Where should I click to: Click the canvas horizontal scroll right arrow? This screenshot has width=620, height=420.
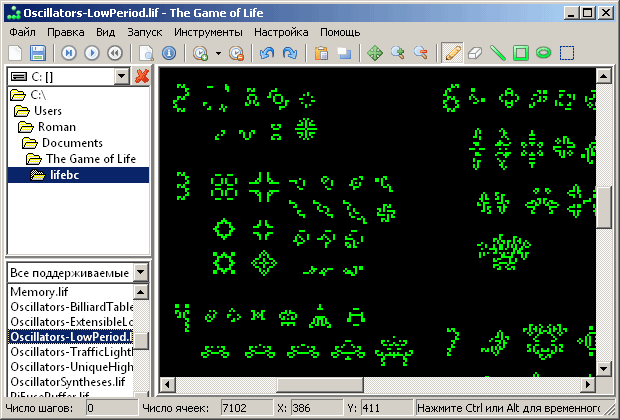click(x=588, y=384)
